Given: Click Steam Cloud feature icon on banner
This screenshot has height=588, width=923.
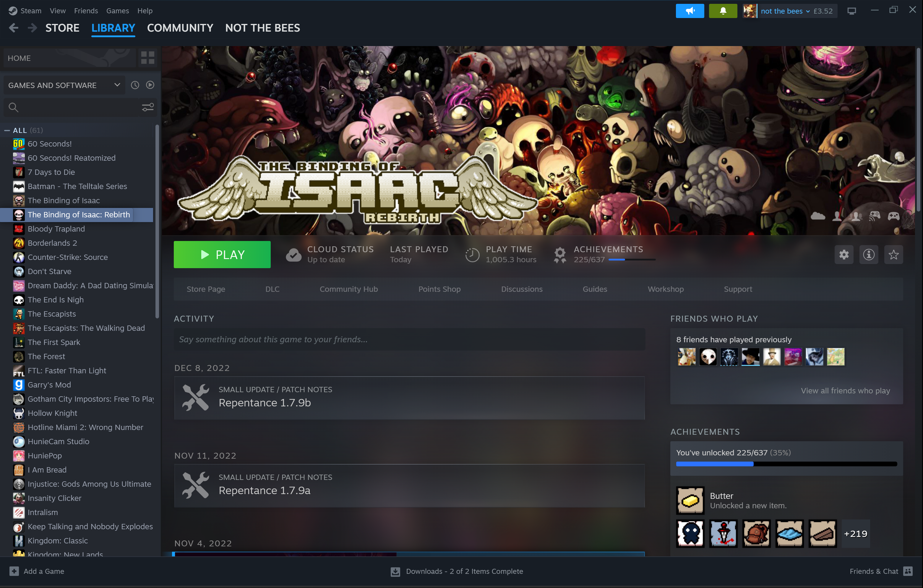Looking at the screenshot, I should [x=817, y=216].
